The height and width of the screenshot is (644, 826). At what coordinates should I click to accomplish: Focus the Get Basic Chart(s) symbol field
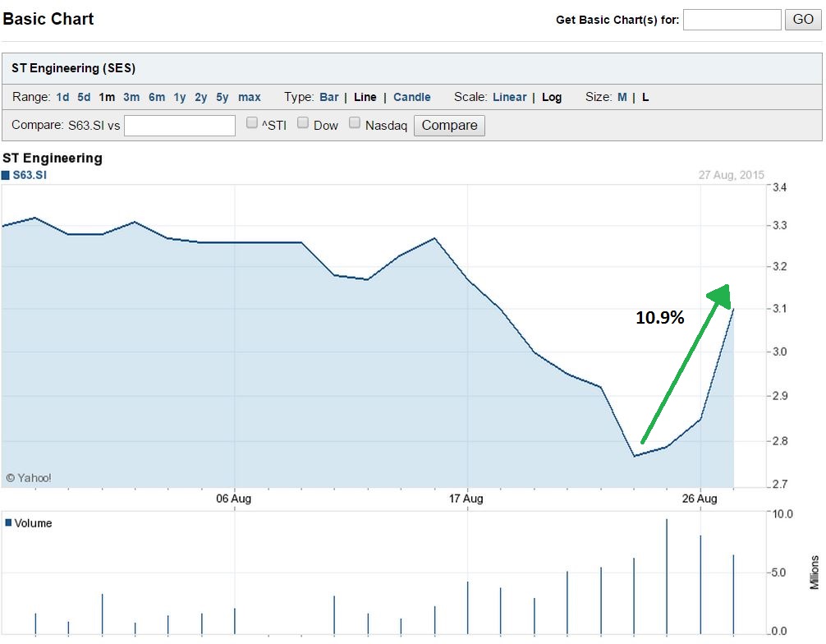(732, 20)
